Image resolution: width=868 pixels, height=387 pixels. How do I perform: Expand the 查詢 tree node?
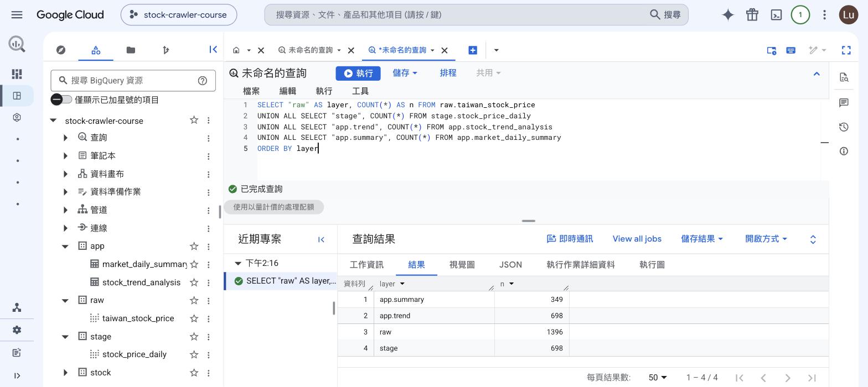tap(66, 138)
